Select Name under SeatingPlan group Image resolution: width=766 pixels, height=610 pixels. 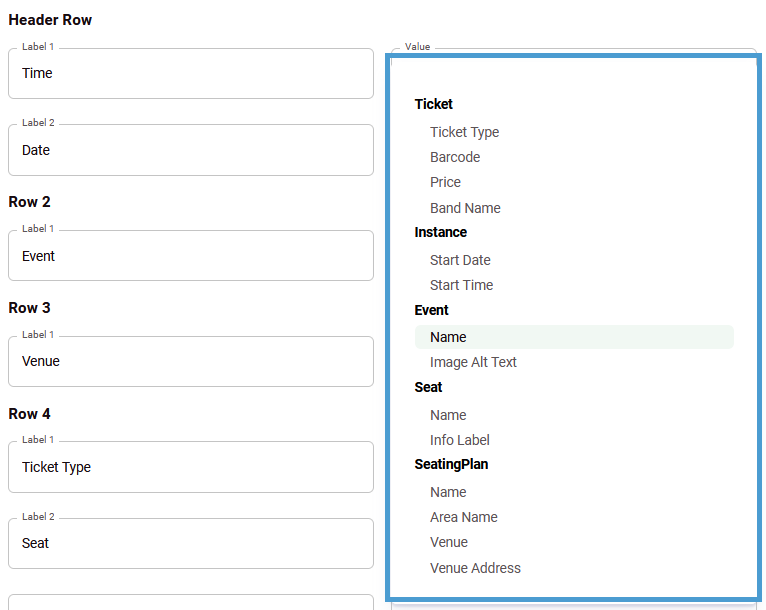(x=574, y=492)
